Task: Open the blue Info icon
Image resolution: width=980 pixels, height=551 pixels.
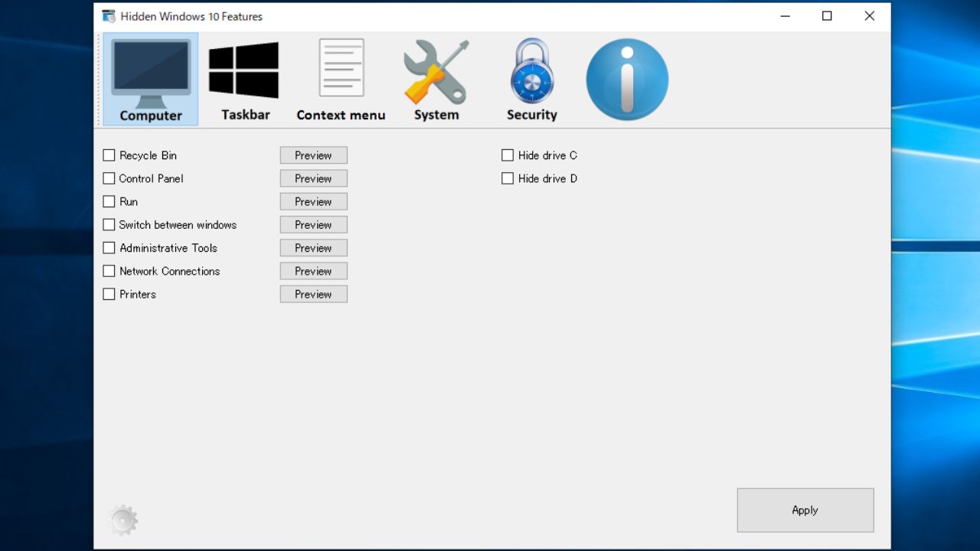Action: [x=627, y=80]
